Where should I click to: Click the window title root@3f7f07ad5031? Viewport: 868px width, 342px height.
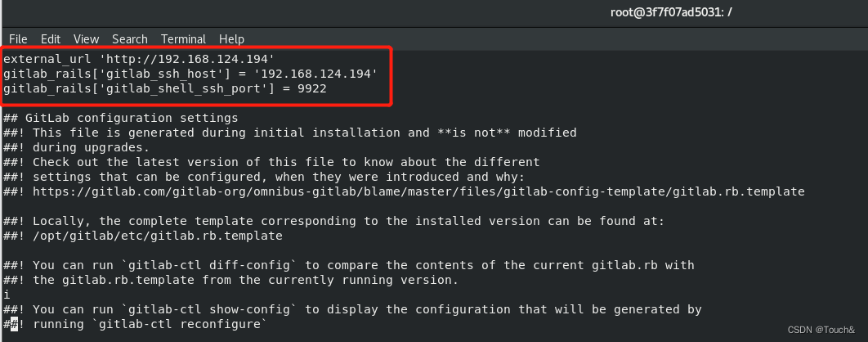click(671, 12)
